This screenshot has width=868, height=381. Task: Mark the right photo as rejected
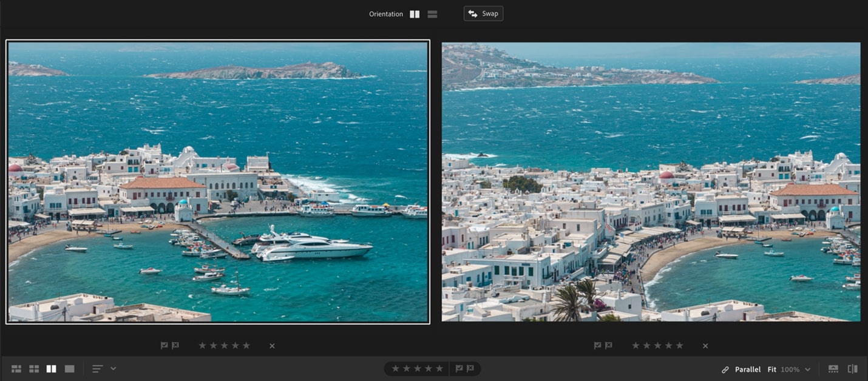608,345
